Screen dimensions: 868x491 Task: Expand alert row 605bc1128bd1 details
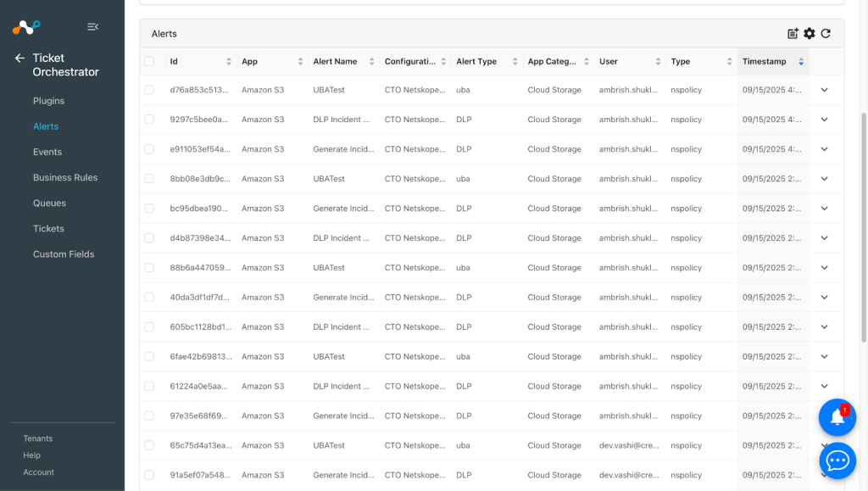tap(824, 326)
